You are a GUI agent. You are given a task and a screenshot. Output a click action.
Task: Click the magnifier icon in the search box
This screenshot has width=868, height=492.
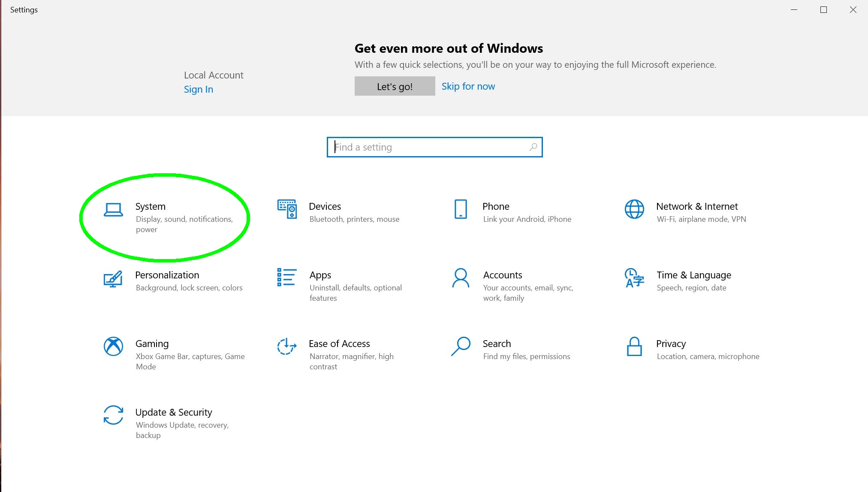point(533,147)
